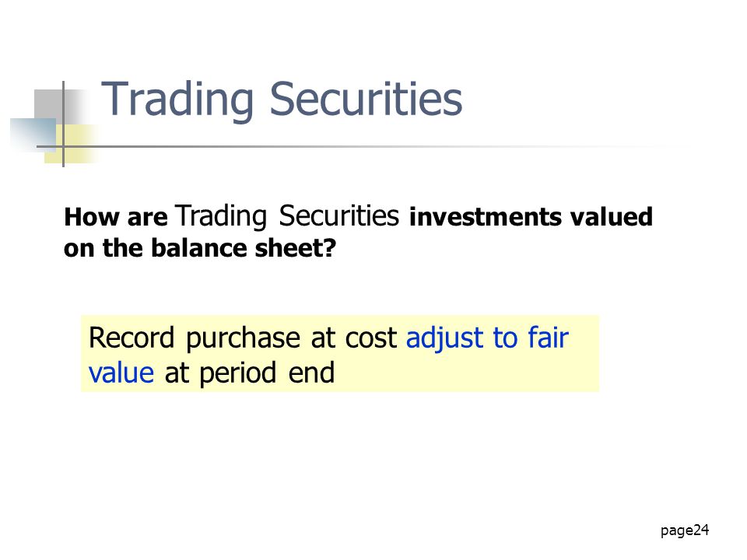
Task: Click the blue phrase 'adjust to fair'
Action: pyautogui.click(x=487, y=339)
